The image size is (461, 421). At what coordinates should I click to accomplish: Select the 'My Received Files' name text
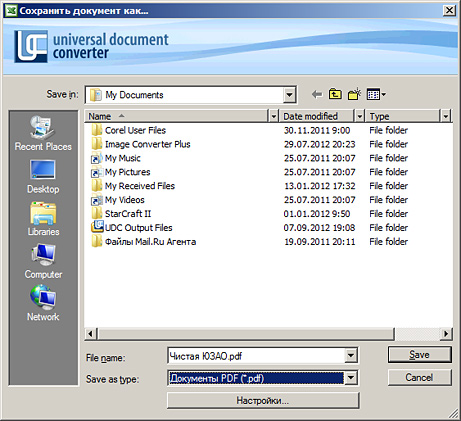point(140,186)
